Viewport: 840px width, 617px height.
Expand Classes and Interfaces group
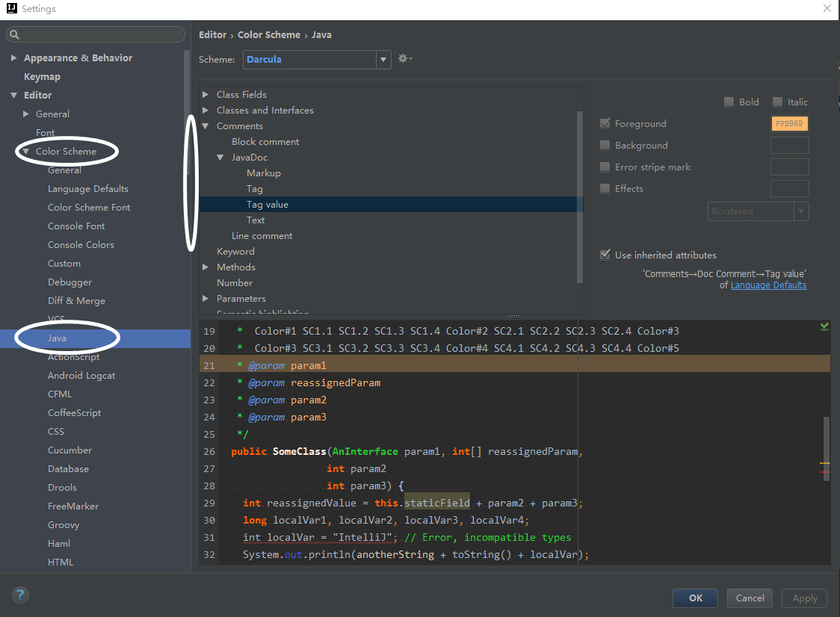pyautogui.click(x=206, y=110)
